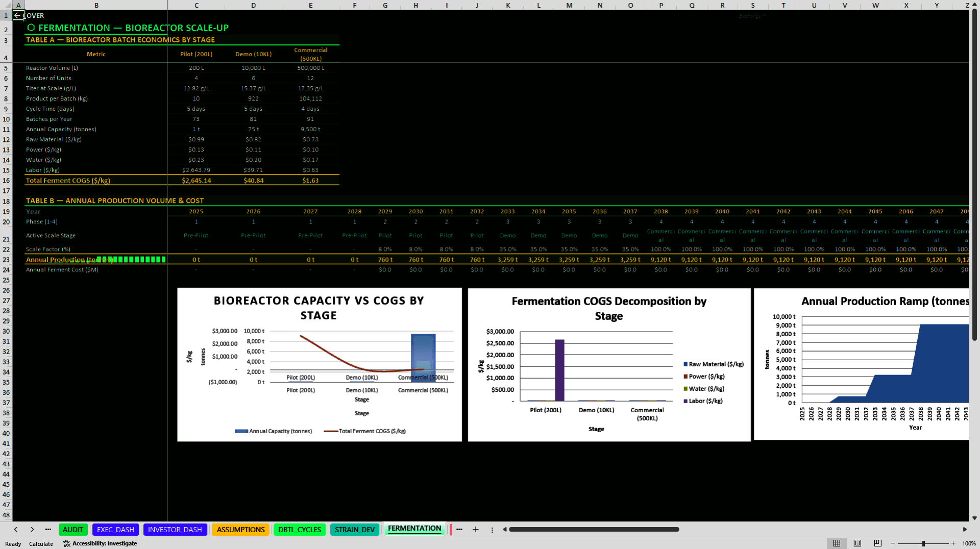This screenshot has width=980, height=549.
Task: Click the zoom out minus button
Action: (893, 543)
